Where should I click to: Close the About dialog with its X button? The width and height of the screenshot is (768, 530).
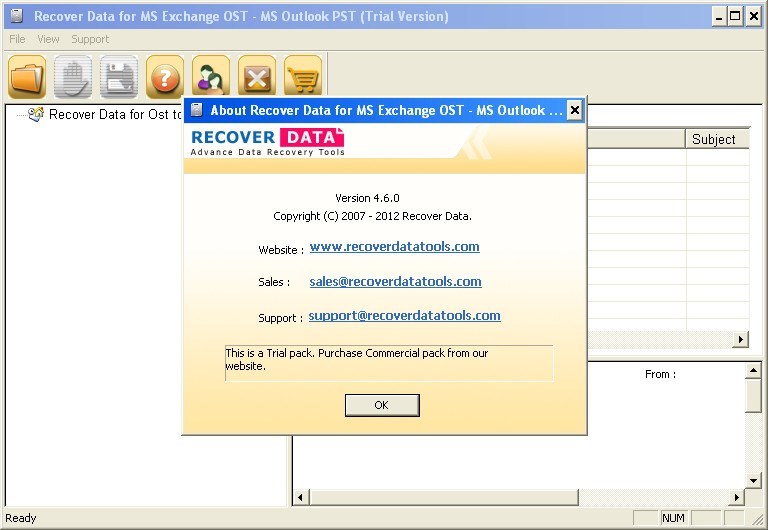575,110
